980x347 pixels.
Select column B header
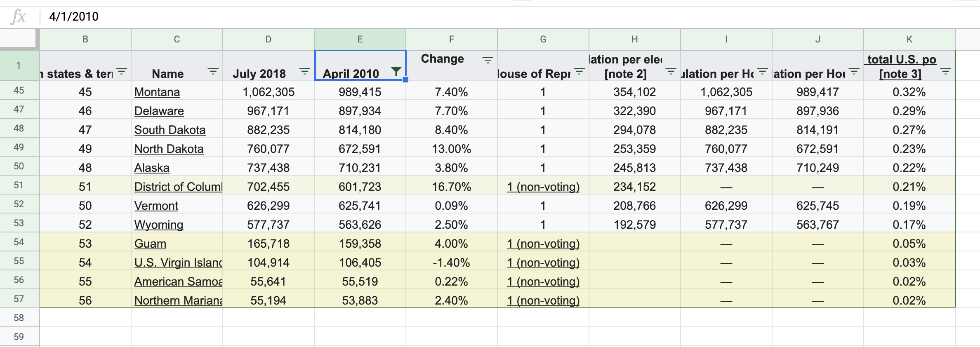click(x=85, y=39)
